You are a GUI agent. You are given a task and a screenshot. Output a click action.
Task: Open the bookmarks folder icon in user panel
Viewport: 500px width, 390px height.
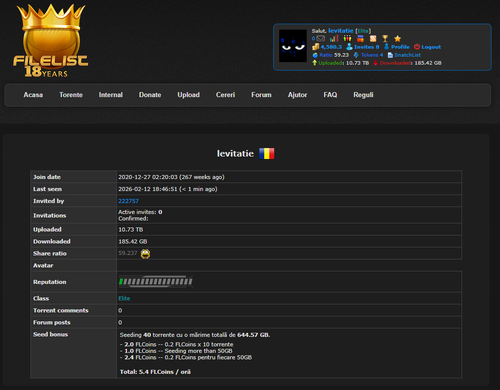360,38
